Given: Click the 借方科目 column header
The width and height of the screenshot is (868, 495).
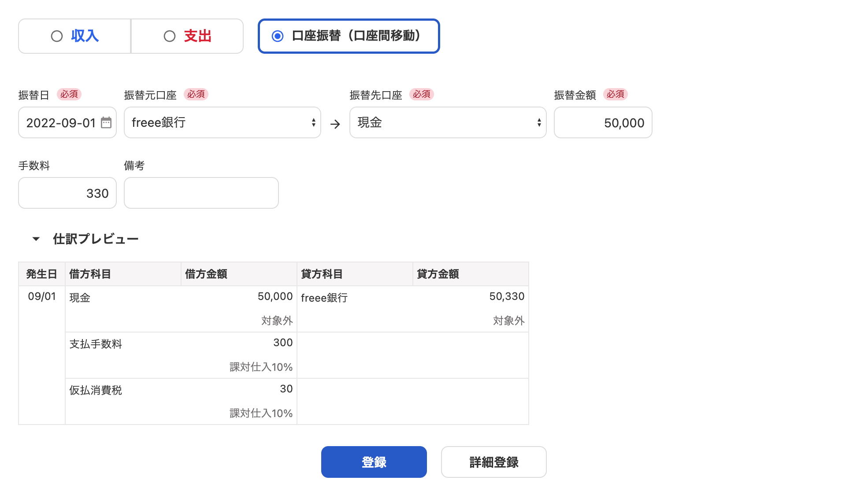Looking at the screenshot, I should (123, 274).
